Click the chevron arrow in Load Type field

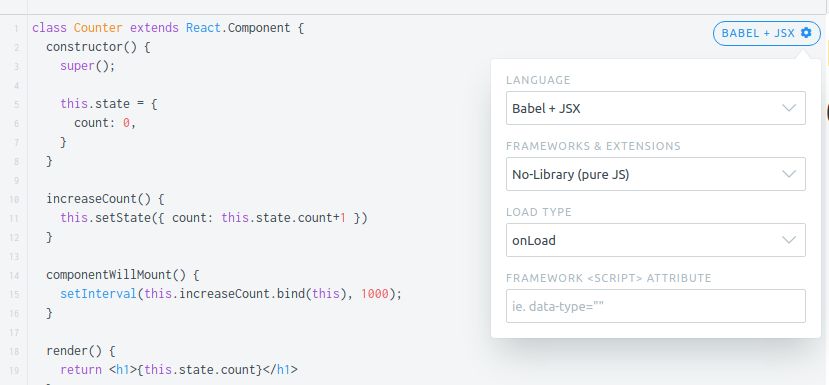(x=789, y=240)
